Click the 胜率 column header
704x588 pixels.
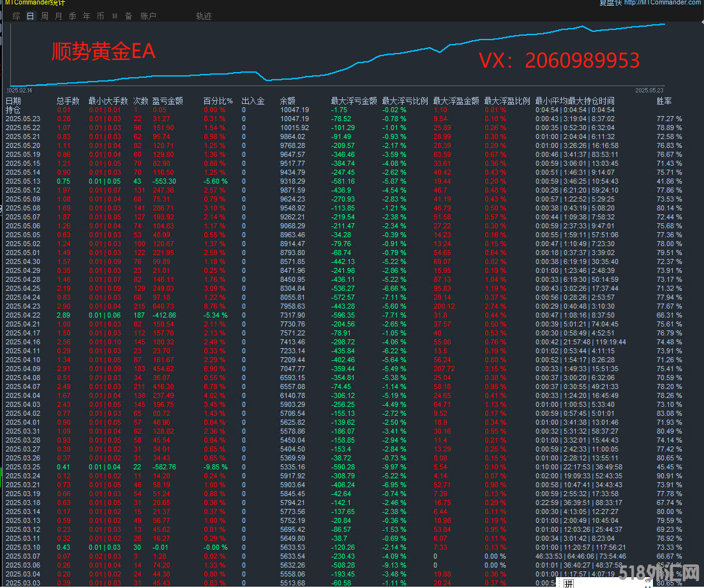tap(664, 101)
